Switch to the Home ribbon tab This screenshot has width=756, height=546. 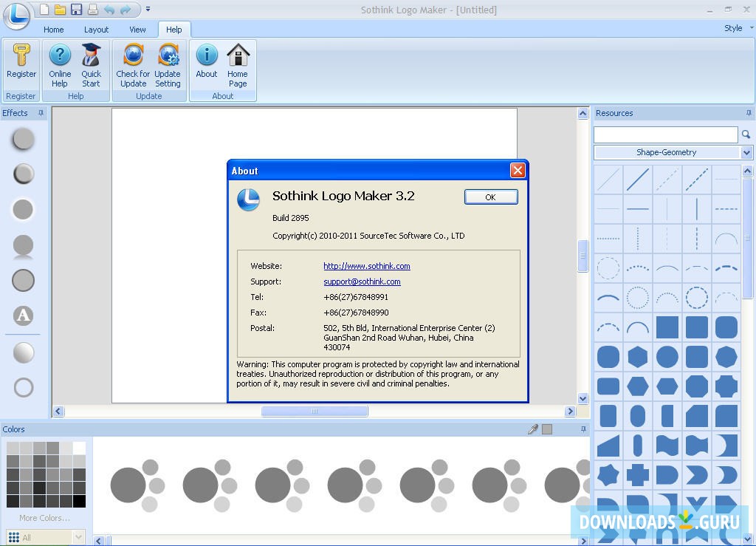[53, 30]
